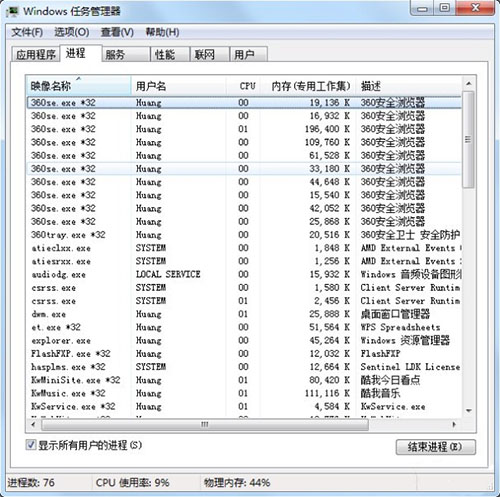This screenshot has width=500, height=497.
Task: Open the 查看(V) menu
Action: tap(117, 32)
